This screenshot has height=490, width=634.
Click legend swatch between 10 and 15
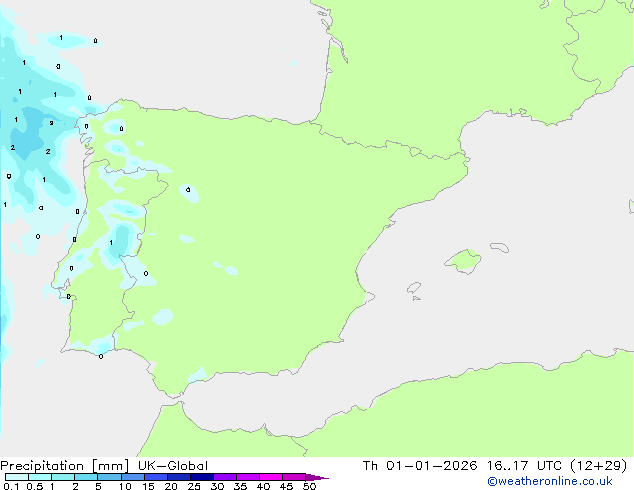(133, 477)
